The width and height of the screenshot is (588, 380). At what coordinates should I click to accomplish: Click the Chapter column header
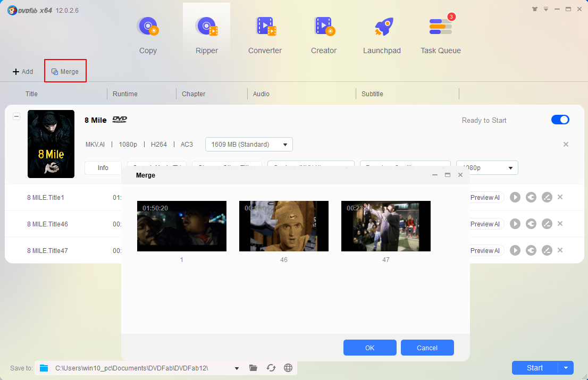194,94
